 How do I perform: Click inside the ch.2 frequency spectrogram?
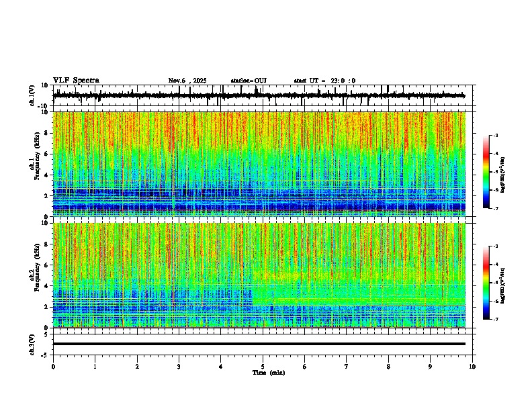(259, 275)
